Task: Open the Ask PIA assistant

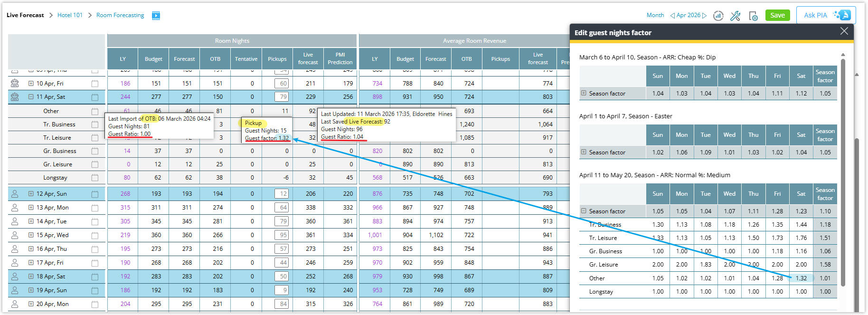Action: (826, 15)
